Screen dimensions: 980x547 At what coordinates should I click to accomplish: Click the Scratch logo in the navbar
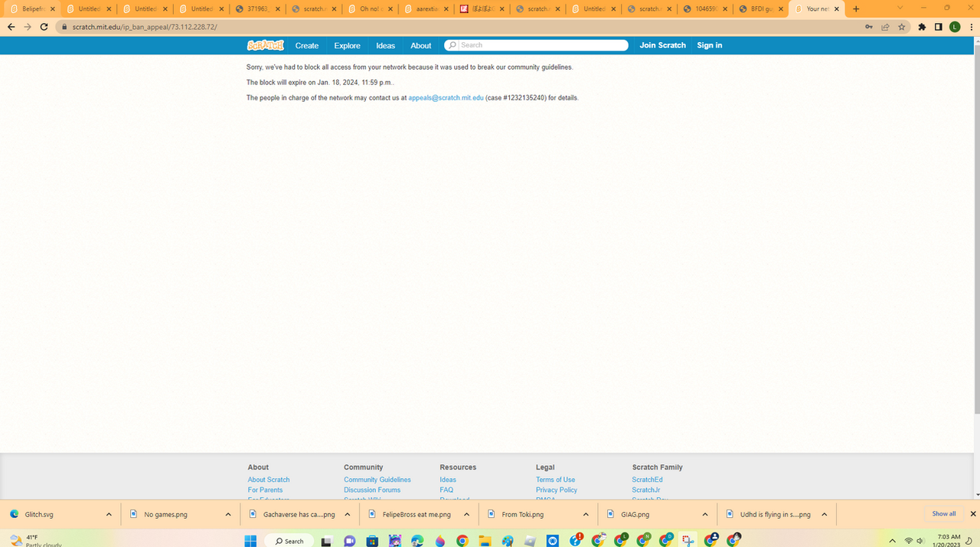pyautogui.click(x=266, y=45)
